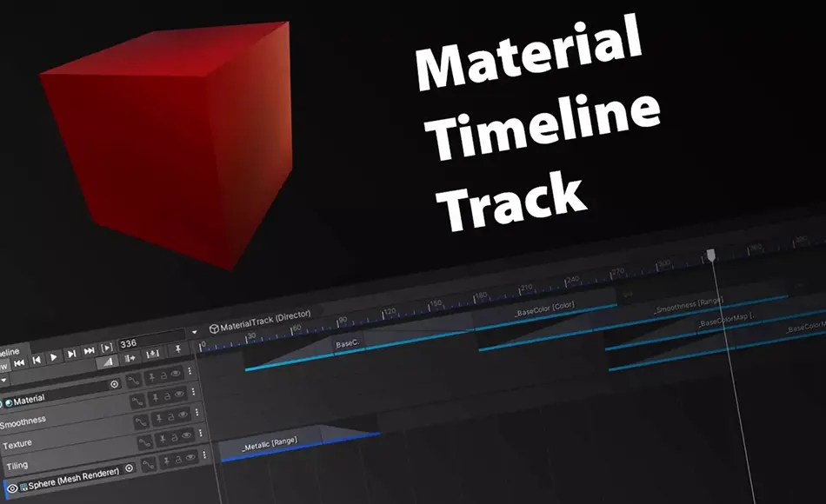This screenshot has width=826, height=504.
Task: Show curves for the Tiling track
Action: pos(145,443)
